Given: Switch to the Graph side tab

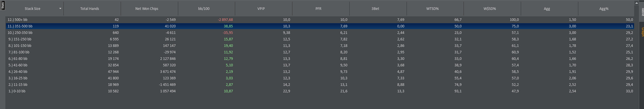Looking at the screenshot, I should click(641, 32).
